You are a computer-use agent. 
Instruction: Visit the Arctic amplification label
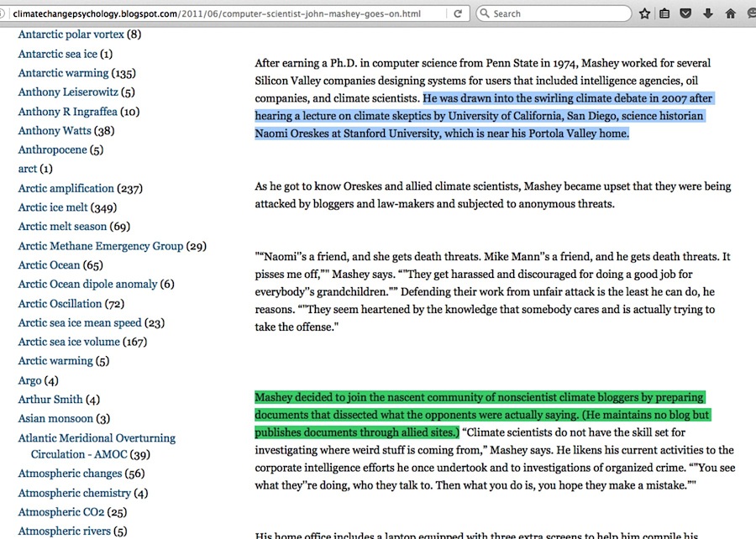point(66,188)
